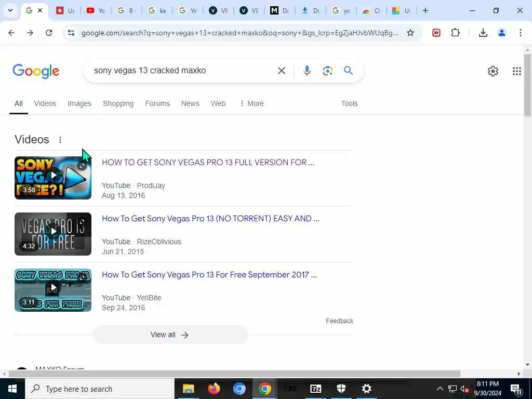Open the muted volume tray icon

tap(464, 389)
